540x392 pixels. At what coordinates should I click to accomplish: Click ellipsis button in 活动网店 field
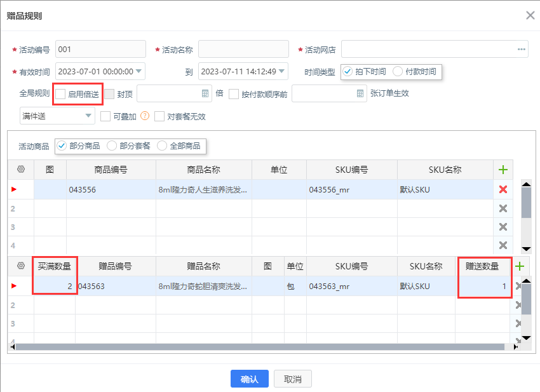[522, 50]
